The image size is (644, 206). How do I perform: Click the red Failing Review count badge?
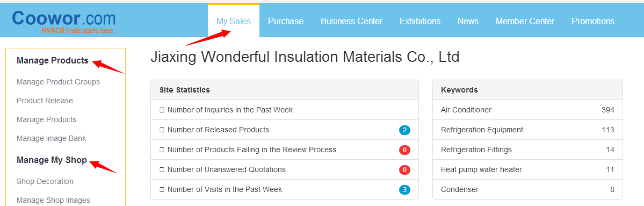[404, 150]
